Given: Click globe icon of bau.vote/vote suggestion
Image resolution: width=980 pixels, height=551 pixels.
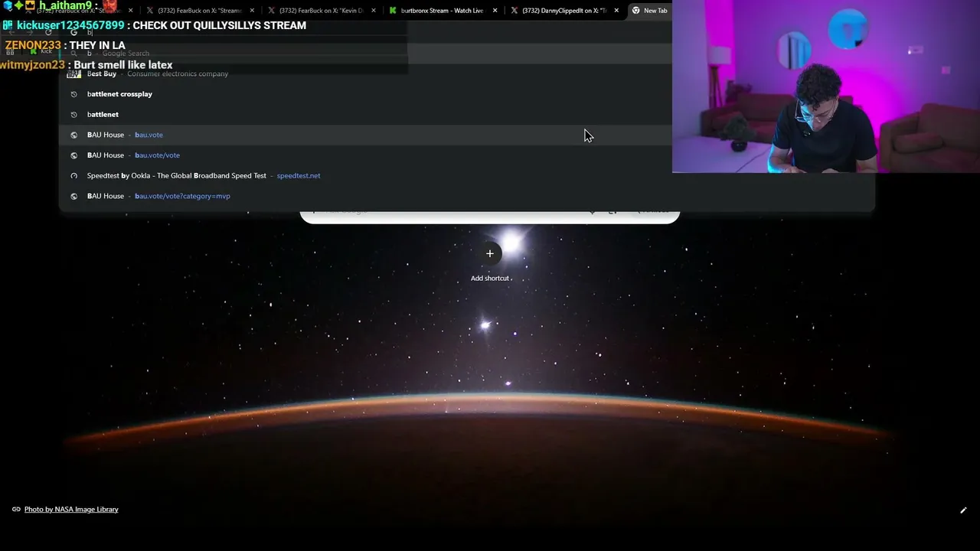Looking at the screenshot, I should [73, 155].
